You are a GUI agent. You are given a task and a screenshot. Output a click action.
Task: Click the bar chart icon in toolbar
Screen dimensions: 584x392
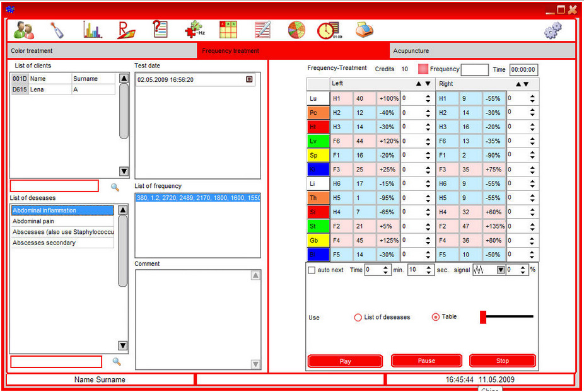pos(92,30)
